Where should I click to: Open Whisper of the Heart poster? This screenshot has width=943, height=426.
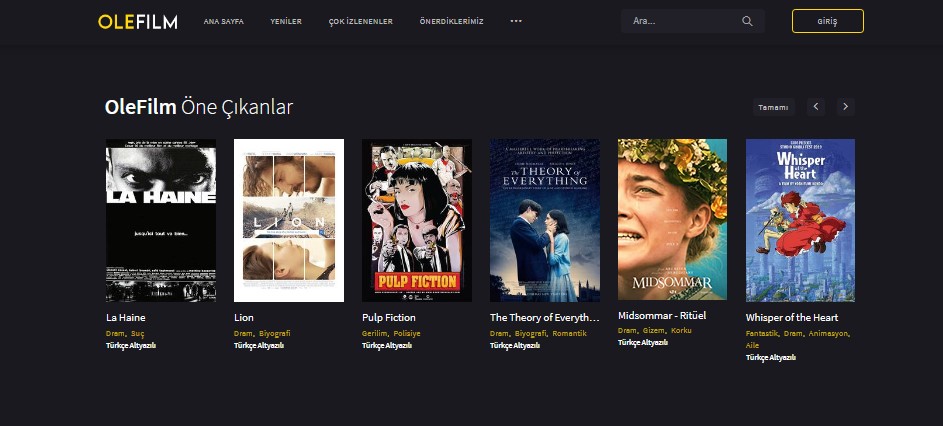tap(800, 220)
